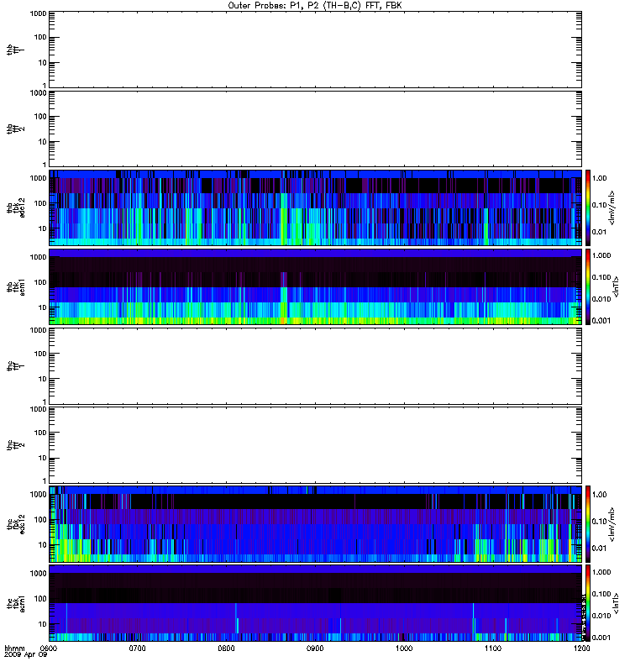Image resolution: width=630 pixels, height=672 pixels.
Task: Click the 1000 y-axis tick of thb fff 1
Action: [38, 14]
